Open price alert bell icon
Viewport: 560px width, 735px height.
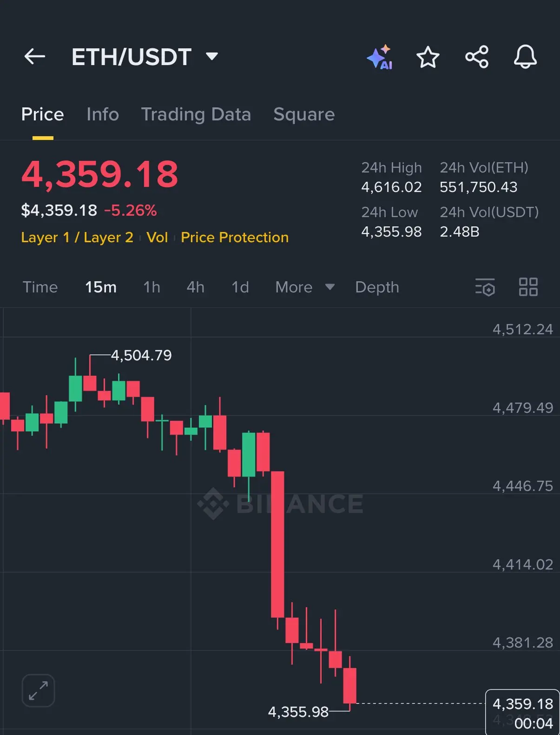525,57
